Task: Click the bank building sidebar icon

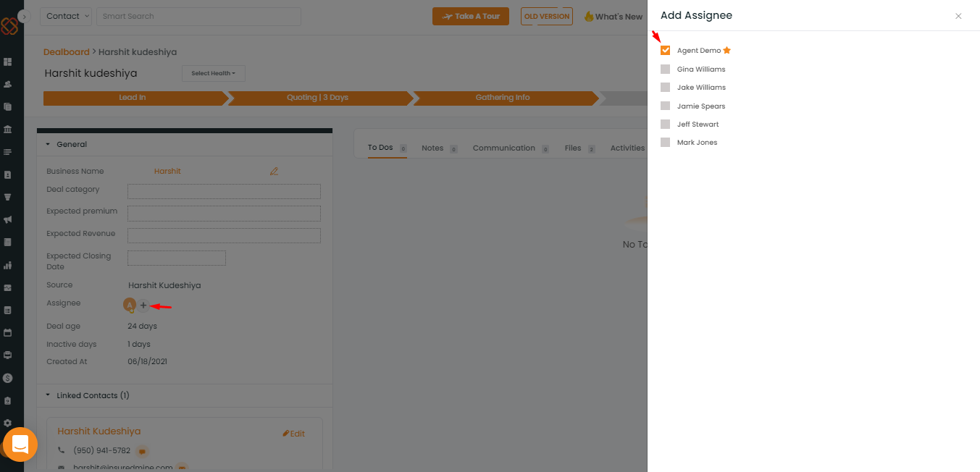Action: tap(8, 130)
